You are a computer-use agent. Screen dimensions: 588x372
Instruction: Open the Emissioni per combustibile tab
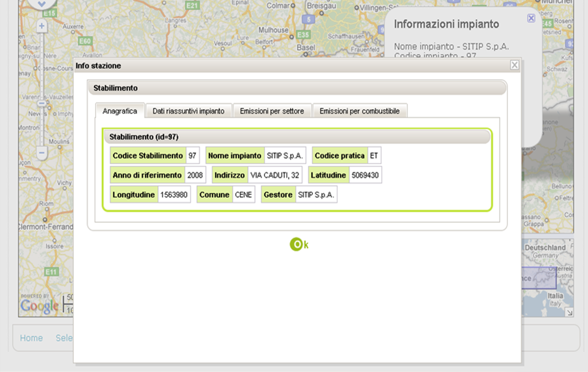coord(360,111)
